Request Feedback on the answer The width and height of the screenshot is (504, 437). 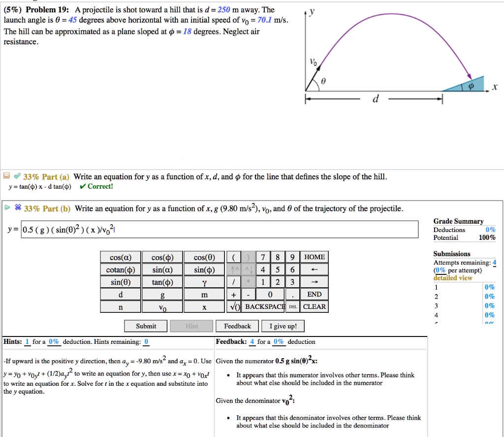click(237, 326)
